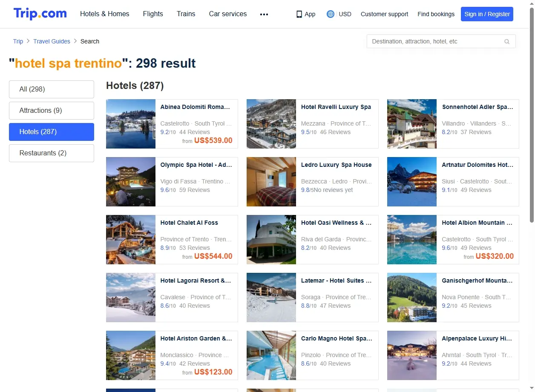This screenshot has height=392, width=535.
Task: Open Hotel Oasi Wellness thumbnail
Action: [x=271, y=240]
